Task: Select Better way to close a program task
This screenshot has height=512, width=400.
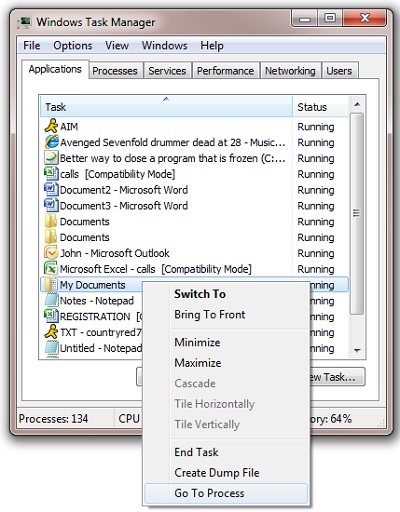Action: point(194,158)
